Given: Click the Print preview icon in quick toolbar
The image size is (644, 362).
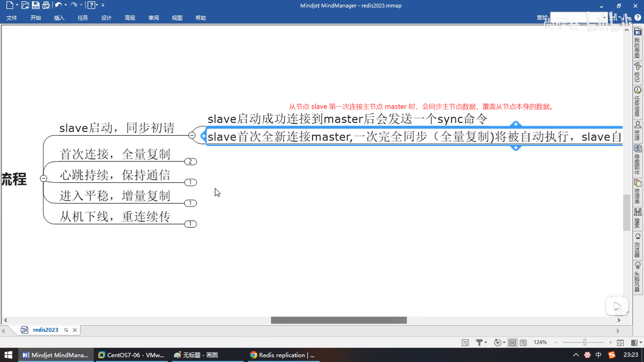Looking at the screenshot, I should (46, 5).
